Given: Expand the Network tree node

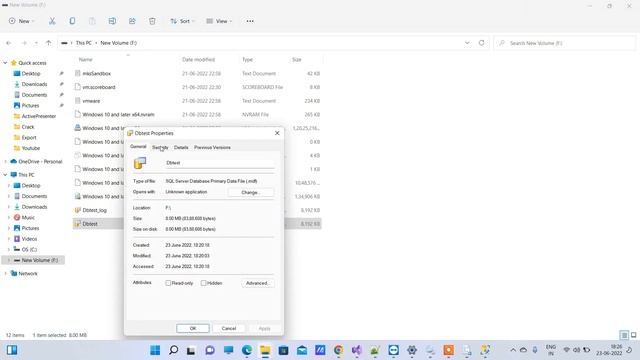Looking at the screenshot, I should point(5,273).
